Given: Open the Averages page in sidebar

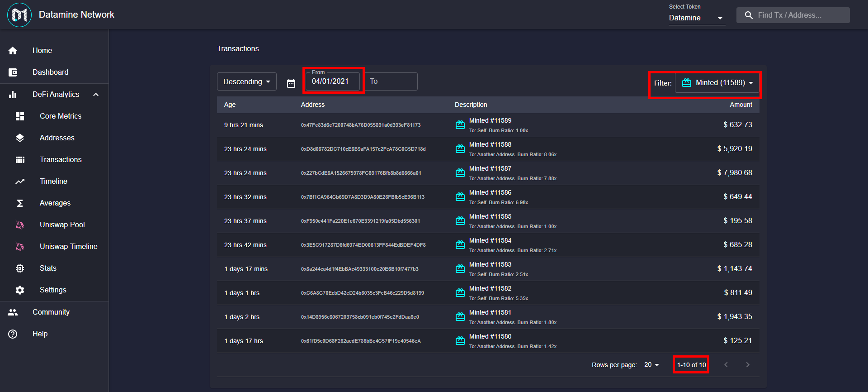Looking at the screenshot, I should [54, 203].
